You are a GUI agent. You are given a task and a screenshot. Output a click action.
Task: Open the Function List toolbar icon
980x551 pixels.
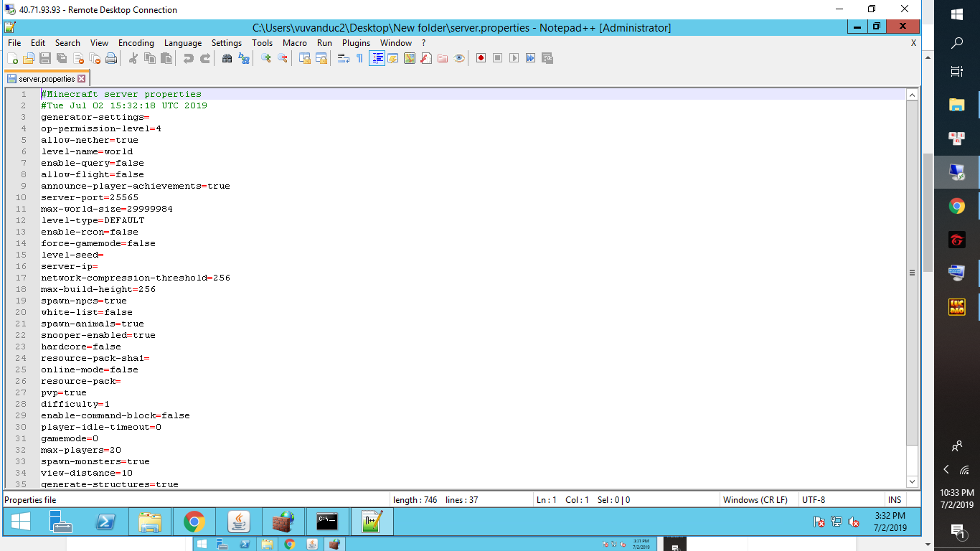click(426, 58)
